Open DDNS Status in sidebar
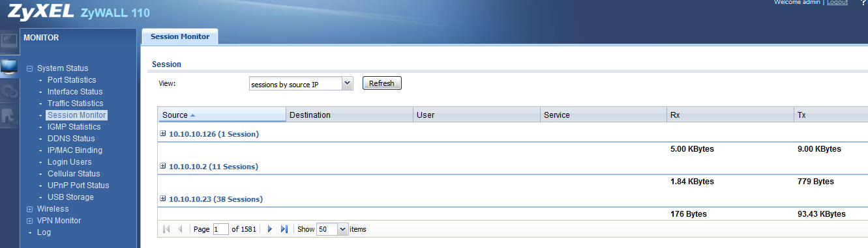This screenshot has height=248, width=868. pyautogui.click(x=71, y=139)
